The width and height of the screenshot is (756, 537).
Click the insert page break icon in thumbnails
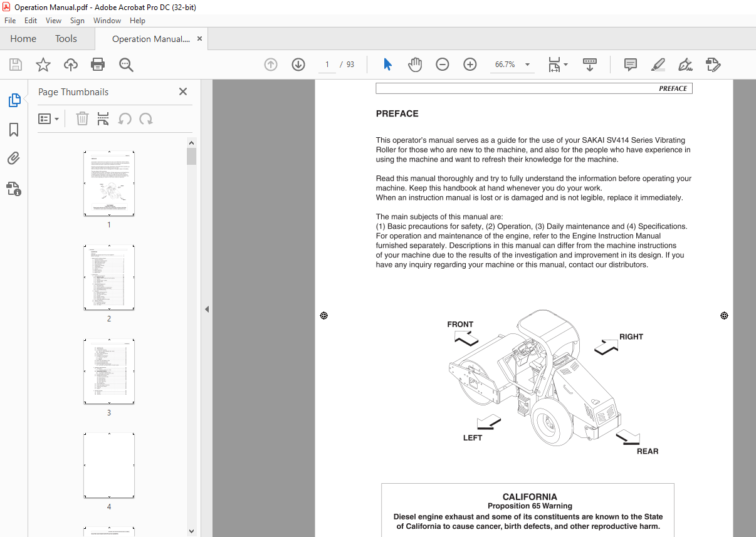click(x=103, y=119)
